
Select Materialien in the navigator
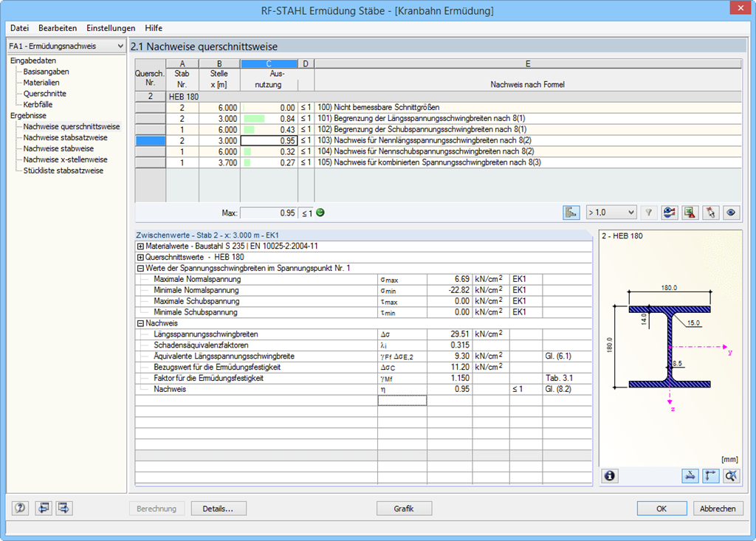pos(41,83)
